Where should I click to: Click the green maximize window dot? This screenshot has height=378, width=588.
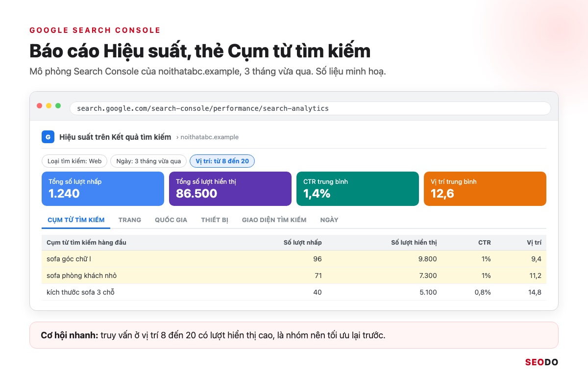click(58, 106)
